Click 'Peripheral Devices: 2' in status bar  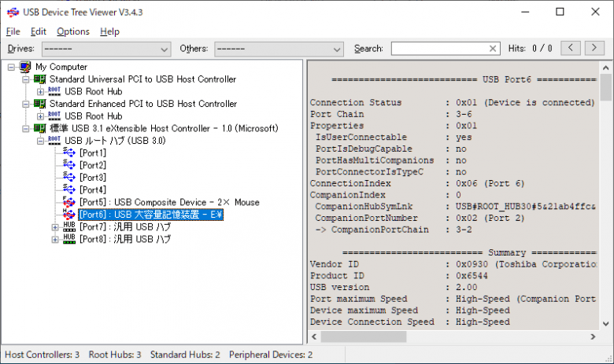point(271,355)
